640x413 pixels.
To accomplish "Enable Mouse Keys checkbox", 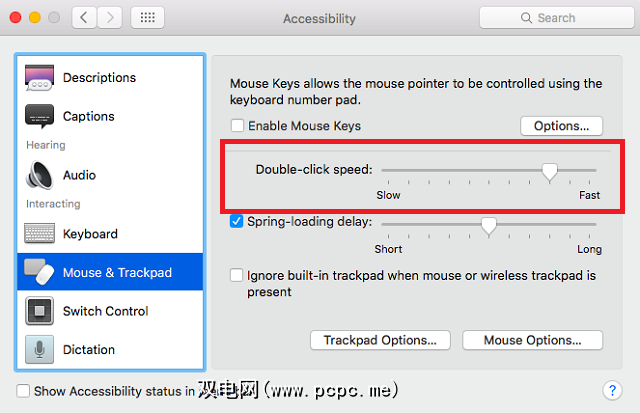I will click(237, 126).
